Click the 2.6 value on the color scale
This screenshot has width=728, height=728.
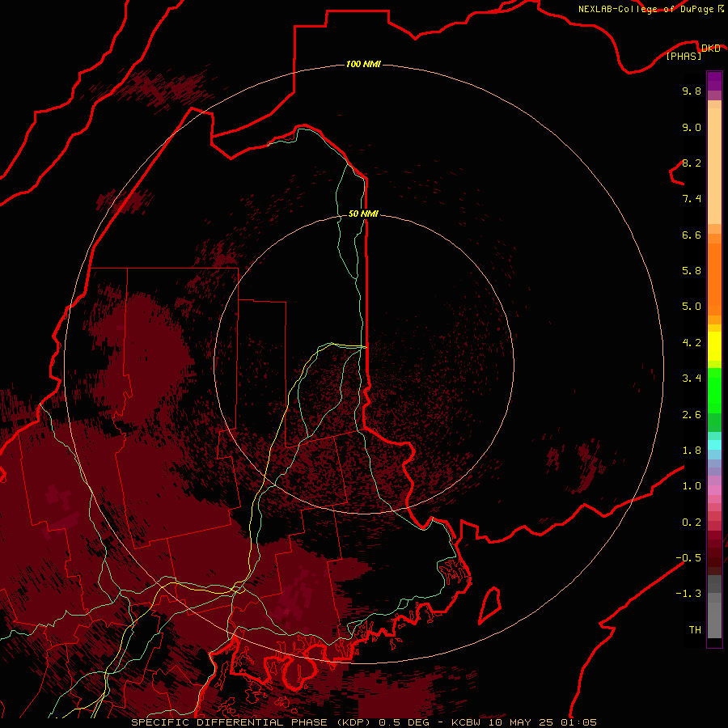692,415
